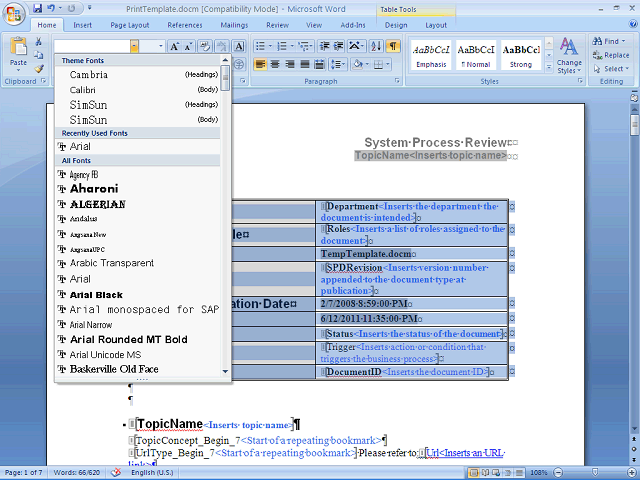Collapse the font name dropdown arrow

(134, 46)
